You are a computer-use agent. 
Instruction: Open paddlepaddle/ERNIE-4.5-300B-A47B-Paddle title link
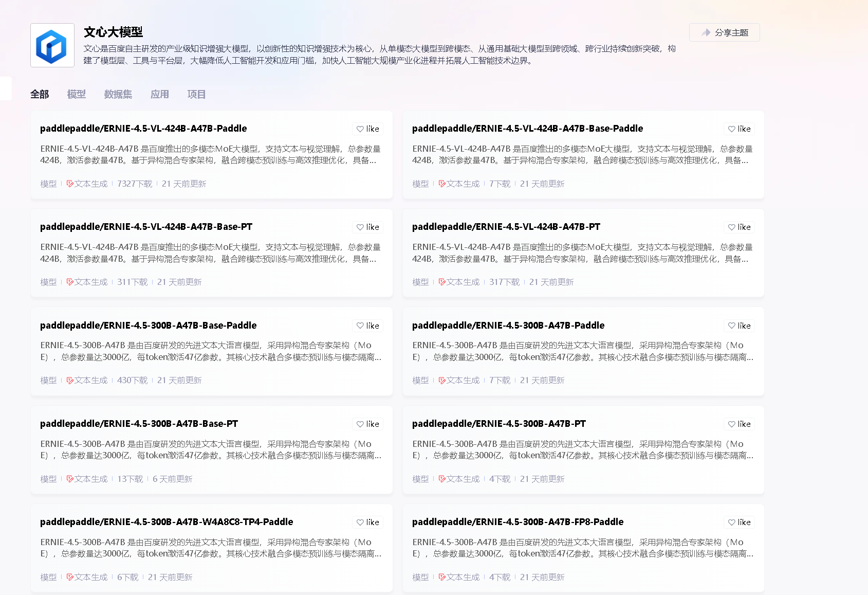point(508,326)
